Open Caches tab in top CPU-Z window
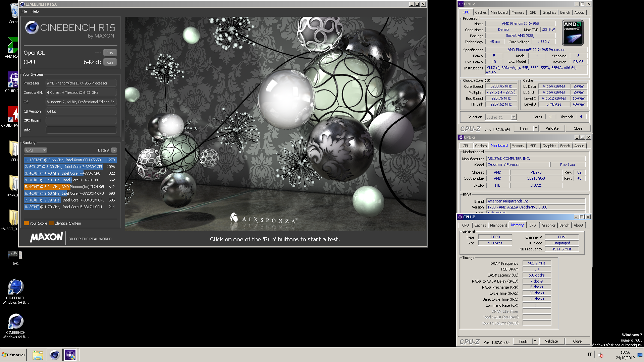The image size is (644, 362). 481,12
